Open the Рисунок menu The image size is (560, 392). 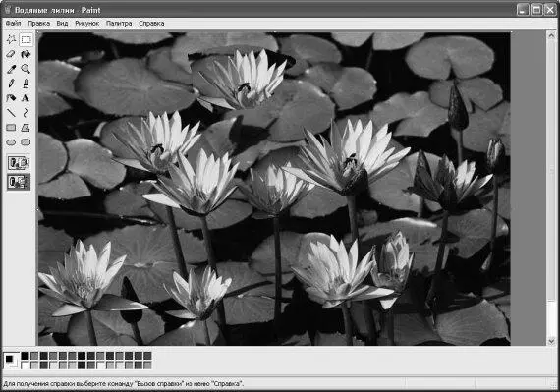(86, 24)
